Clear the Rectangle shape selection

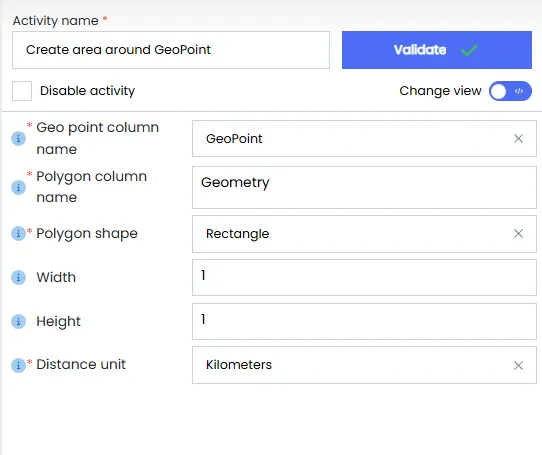click(518, 233)
